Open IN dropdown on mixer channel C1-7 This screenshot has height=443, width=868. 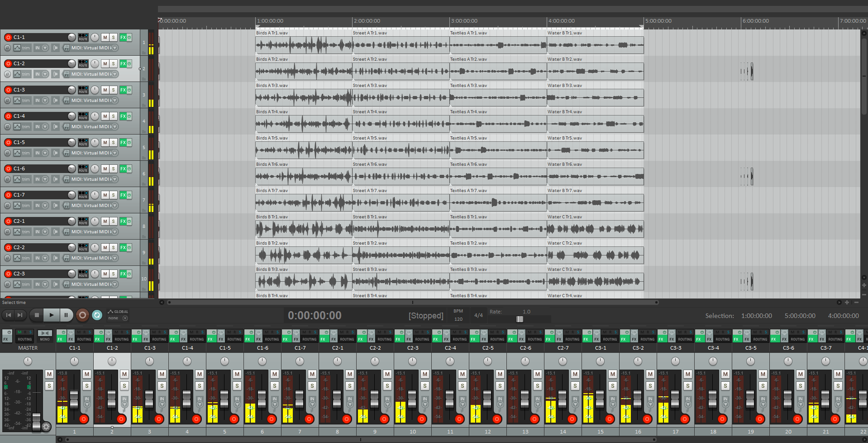[x=312, y=402]
